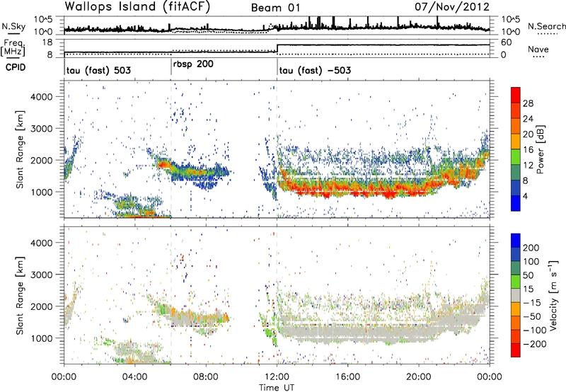Click the '12:00' time tick label
Screen dimensions: 566x392
(277, 377)
